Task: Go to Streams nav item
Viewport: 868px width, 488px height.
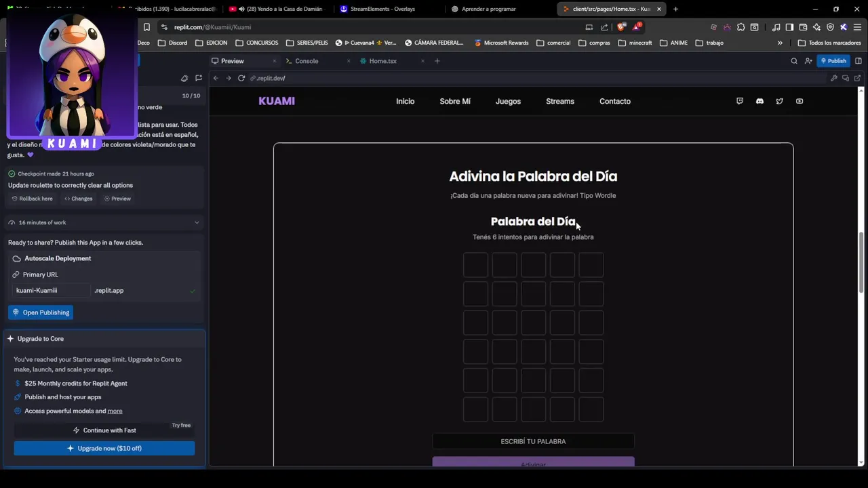Action: coord(560,101)
